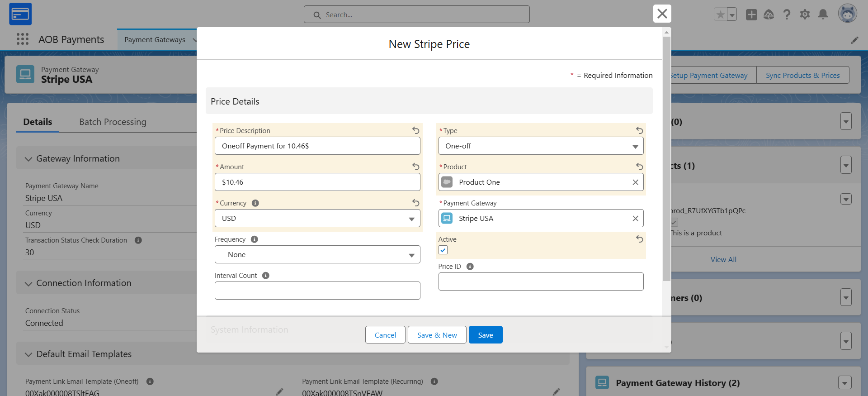Focus the Price ID input field
This screenshot has height=396, width=868.
[541, 281]
